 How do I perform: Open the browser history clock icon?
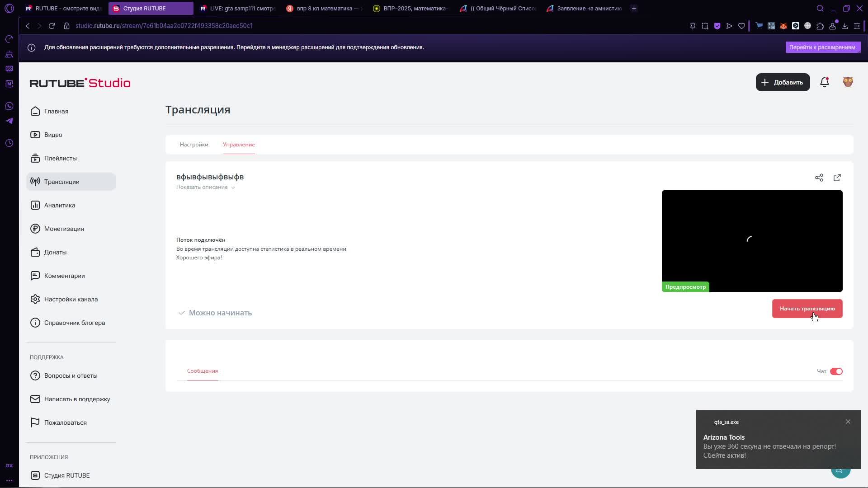[x=9, y=143]
